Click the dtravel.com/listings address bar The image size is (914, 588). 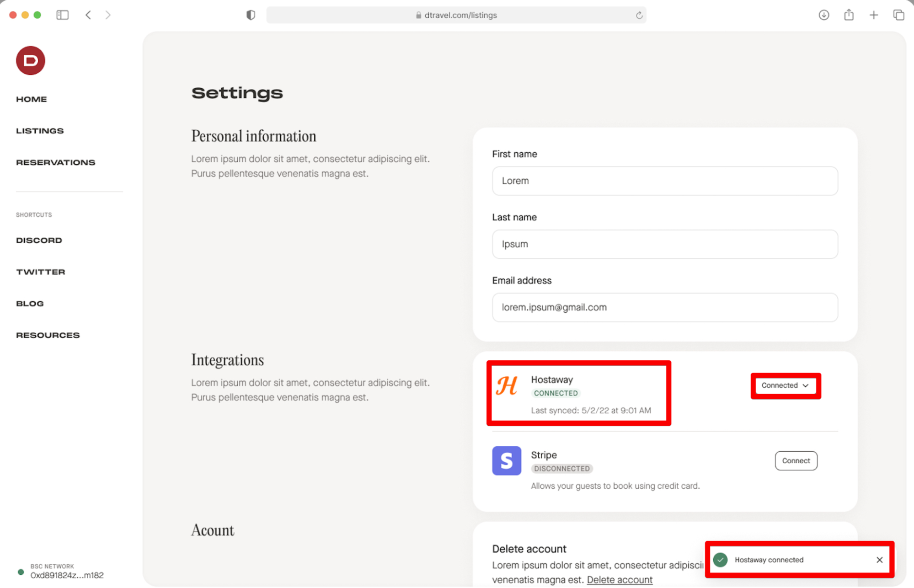pyautogui.click(x=456, y=15)
